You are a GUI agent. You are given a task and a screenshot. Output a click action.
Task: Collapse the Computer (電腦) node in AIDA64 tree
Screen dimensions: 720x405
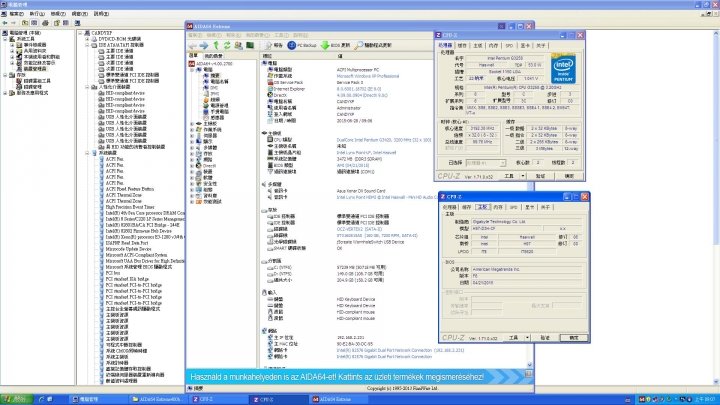click(x=192, y=70)
